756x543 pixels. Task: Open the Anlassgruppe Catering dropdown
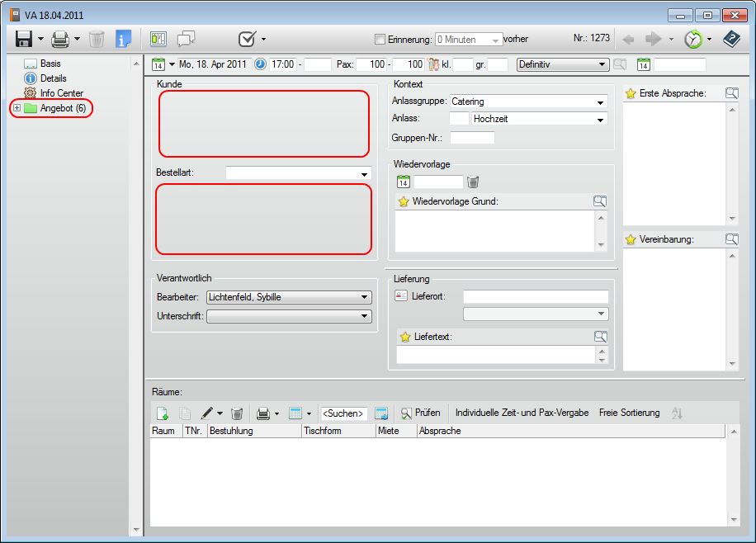pyautogui.click(x=601, y=102)
